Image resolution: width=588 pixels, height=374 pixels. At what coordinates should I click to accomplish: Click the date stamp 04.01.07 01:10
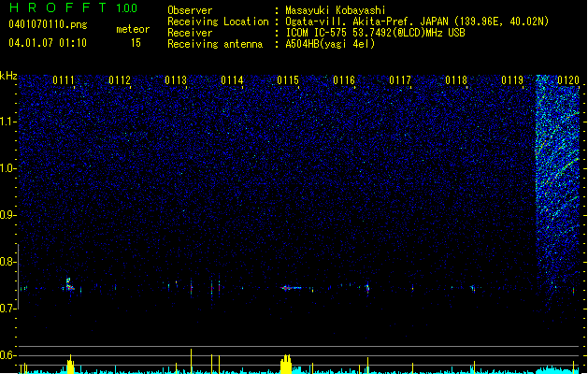[48, 42]
